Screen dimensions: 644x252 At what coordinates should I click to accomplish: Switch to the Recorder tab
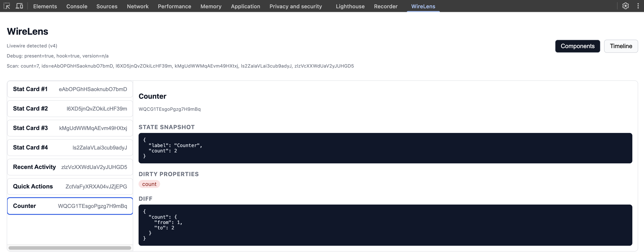pos(385,6)
